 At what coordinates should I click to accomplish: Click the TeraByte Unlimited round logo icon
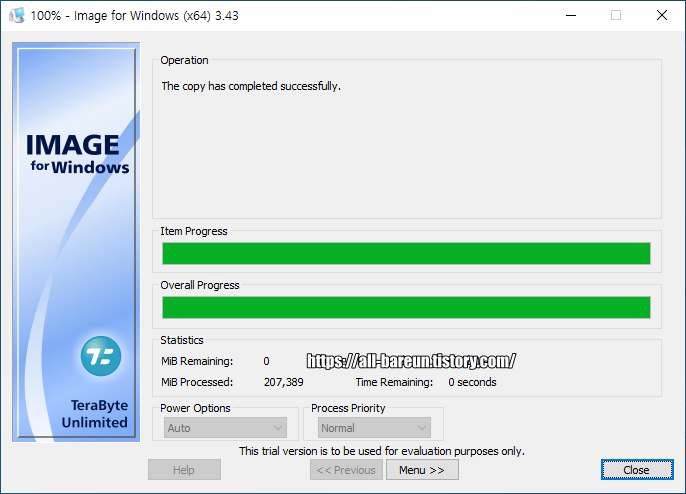pos(101,356)
